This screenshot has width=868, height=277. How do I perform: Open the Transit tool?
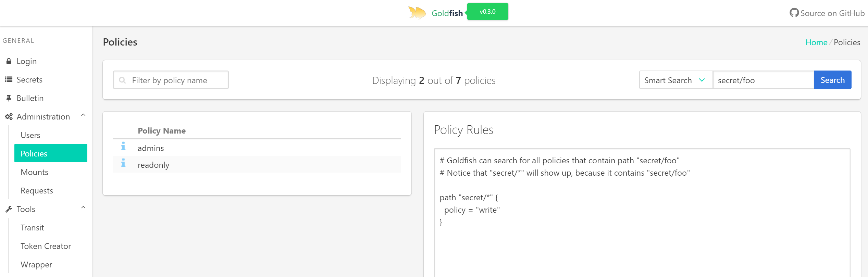point(32,228)
